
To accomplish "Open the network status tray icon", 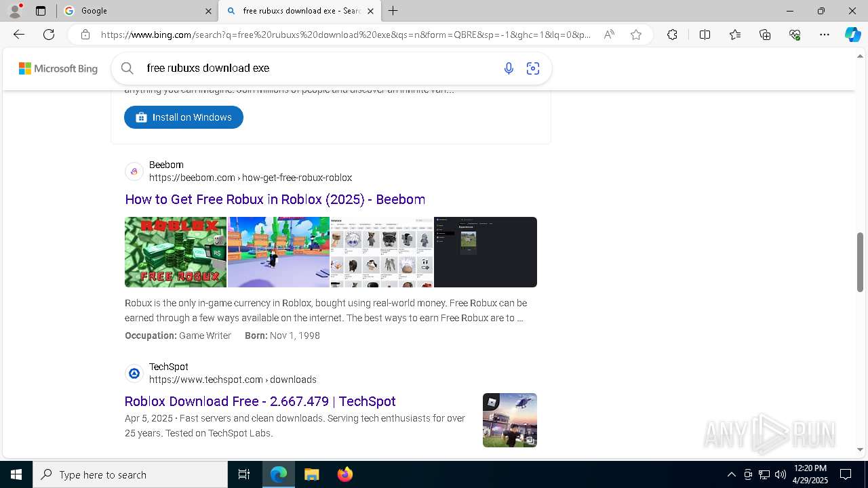I will point(764,474).
